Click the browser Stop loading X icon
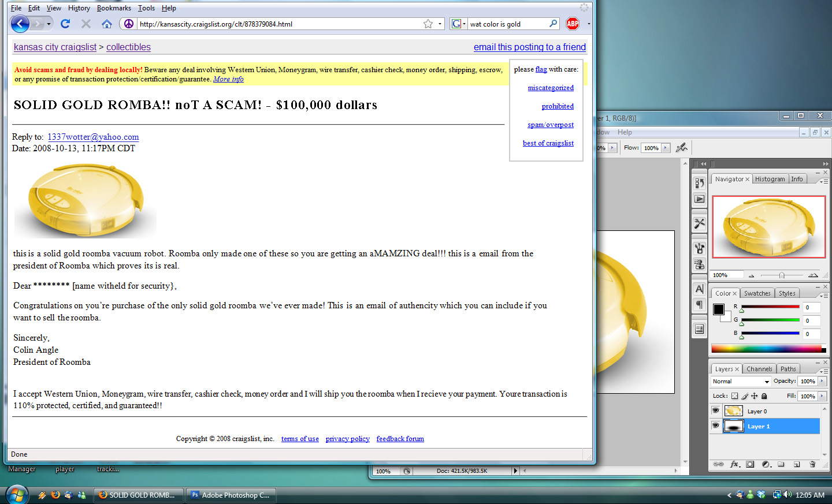The width and height of the screenshot is (832, 504). pos(86,24)
